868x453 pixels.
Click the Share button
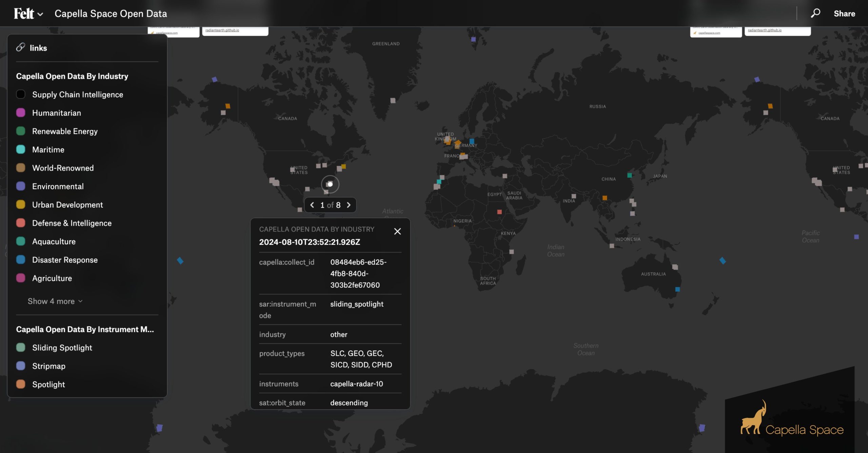coord(844,14)
